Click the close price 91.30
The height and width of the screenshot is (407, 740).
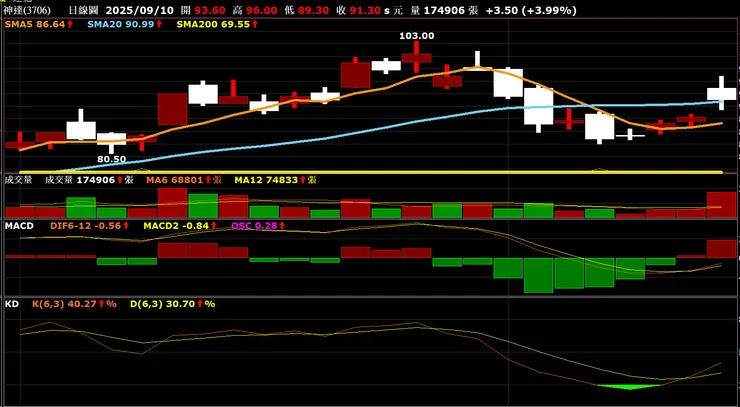365,10
